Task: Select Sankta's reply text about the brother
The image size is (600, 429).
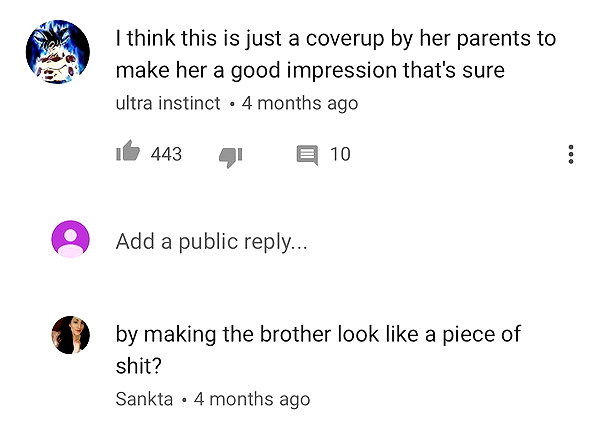Action: 318,350
